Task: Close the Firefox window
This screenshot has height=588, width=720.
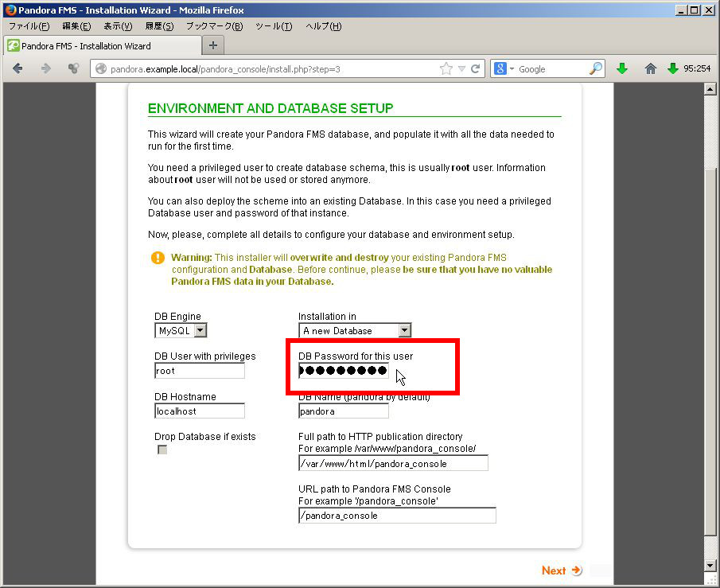Action: pyautogui.click(x=709, y=10)
